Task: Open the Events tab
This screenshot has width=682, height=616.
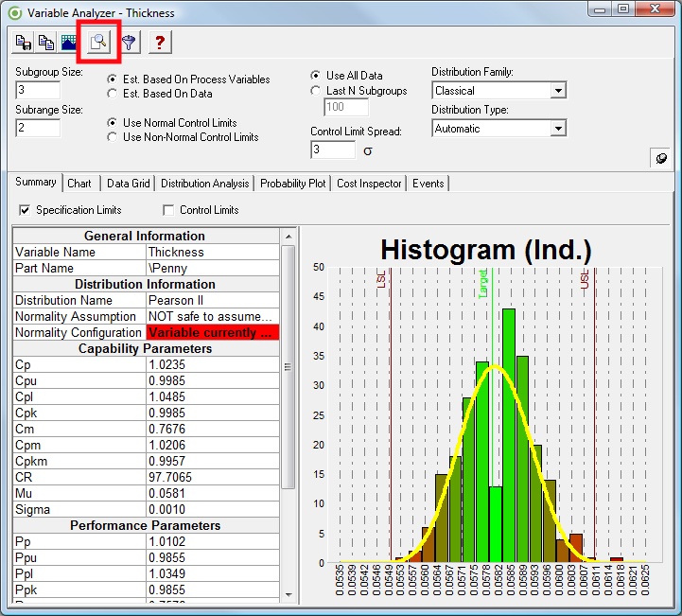Action: coord(428,184)
